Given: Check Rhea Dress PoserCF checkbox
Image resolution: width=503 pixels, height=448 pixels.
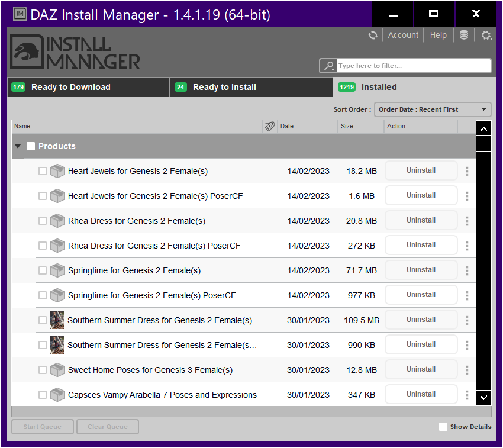Looking at the screenshot, I should point(43,246).
